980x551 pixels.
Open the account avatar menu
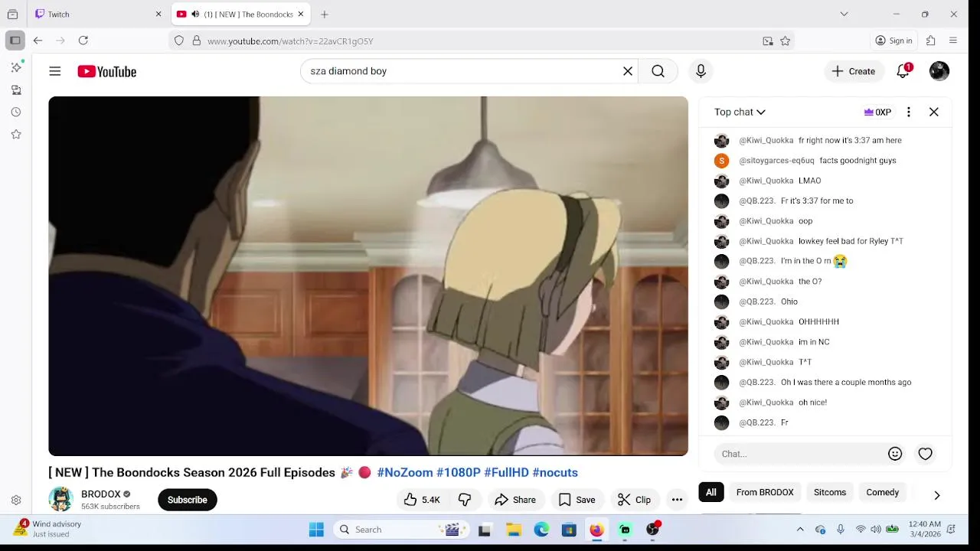pos(939,71)
